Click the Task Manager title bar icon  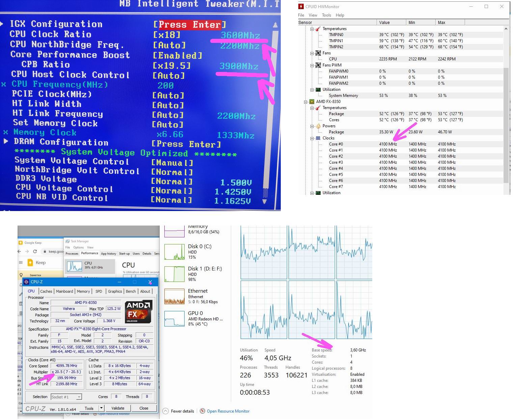coord(67,241)
